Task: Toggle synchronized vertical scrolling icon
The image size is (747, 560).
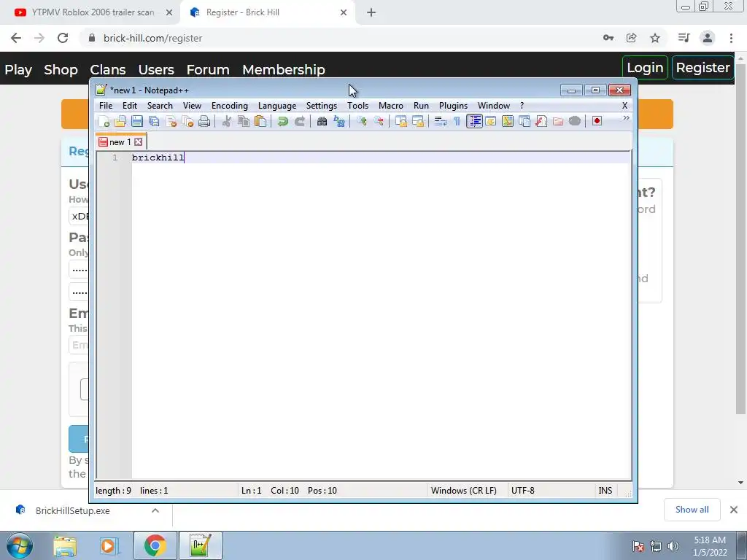Action: click(x=401, y=121)
